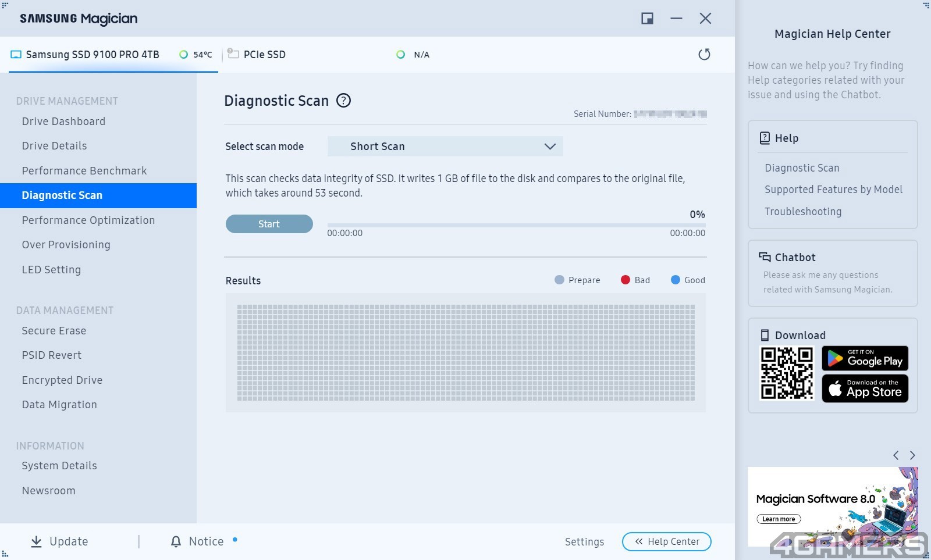This screenshot has height=560, width=931.
Task: Select the Samsung SSD 9100 PRO 4TB tab
Action: tap(113, 55)
